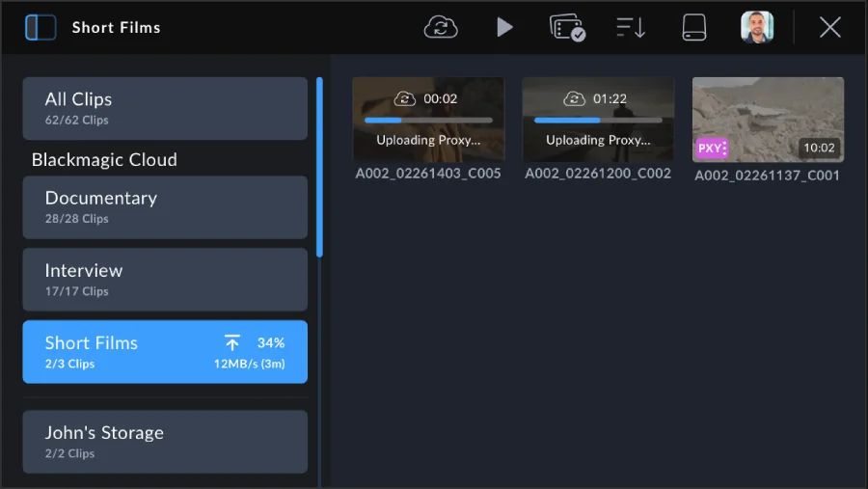
Task: Open John's Storage location
Action: coord(165,442)
